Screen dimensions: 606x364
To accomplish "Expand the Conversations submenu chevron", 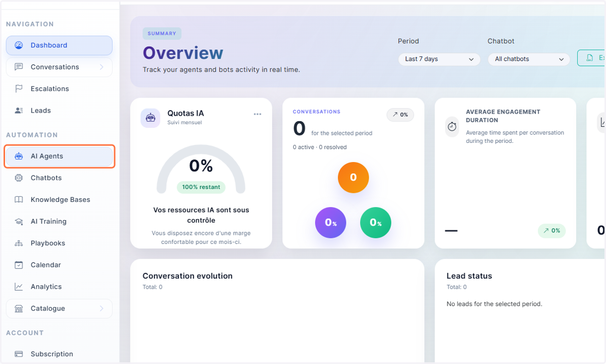I will (x=102, y=67).
